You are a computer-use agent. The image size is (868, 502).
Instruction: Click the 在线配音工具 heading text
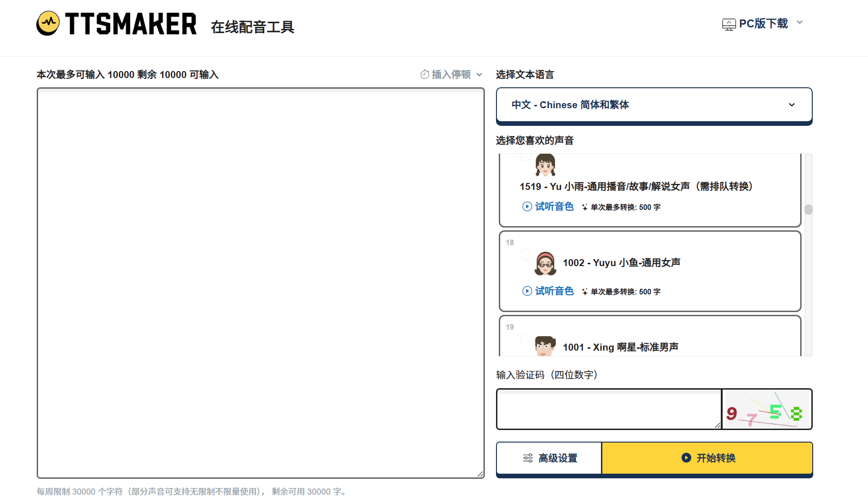pyautogui.click(x=253, y=27)
